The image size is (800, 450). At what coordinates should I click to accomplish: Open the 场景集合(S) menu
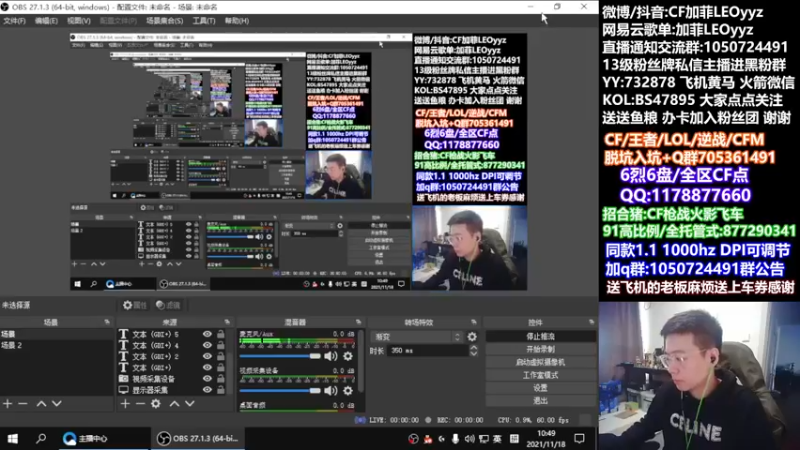[x=164, y=21]
